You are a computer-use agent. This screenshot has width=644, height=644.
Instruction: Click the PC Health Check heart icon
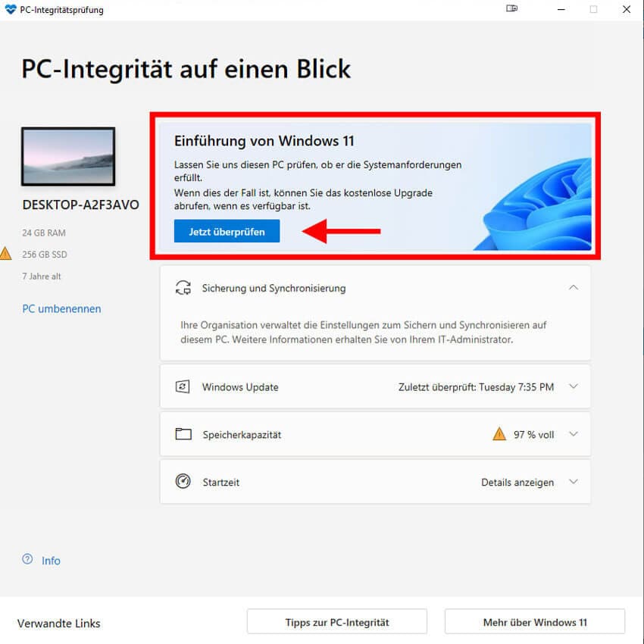click(11, 9)
